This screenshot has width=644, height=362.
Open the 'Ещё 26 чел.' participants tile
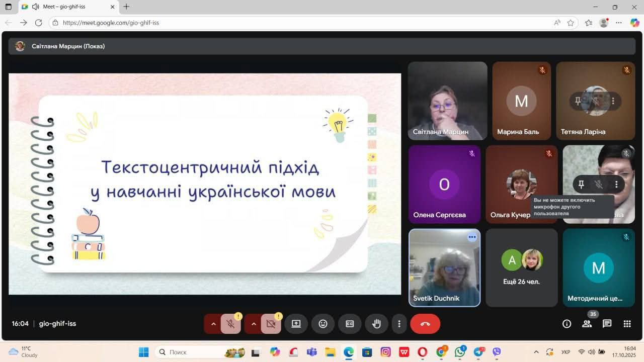point(521,267)
